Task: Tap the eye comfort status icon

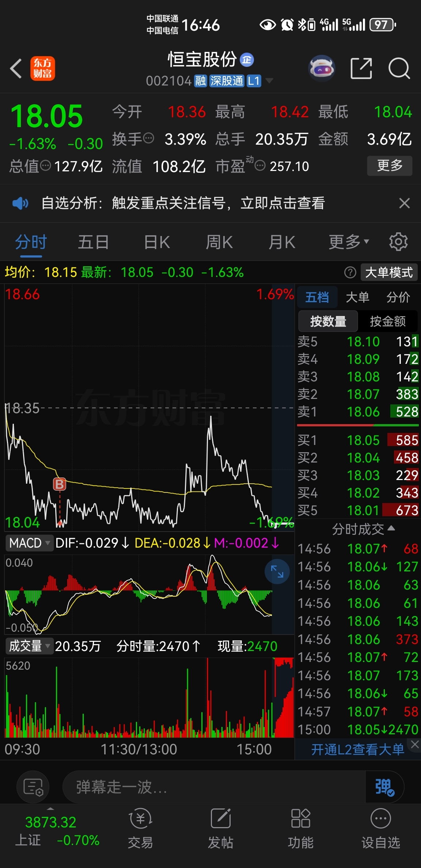Action: click(x=268, y=25)
